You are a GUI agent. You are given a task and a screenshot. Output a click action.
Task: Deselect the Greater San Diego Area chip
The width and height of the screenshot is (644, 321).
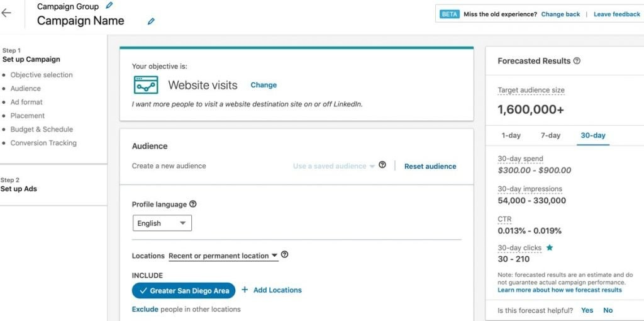pos(184,290)
